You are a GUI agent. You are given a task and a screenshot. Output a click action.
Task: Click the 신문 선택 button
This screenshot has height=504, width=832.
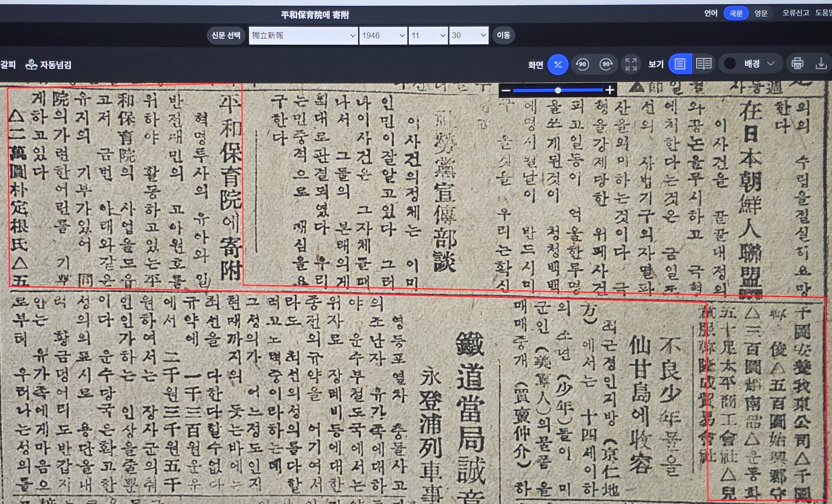[226, 35]
